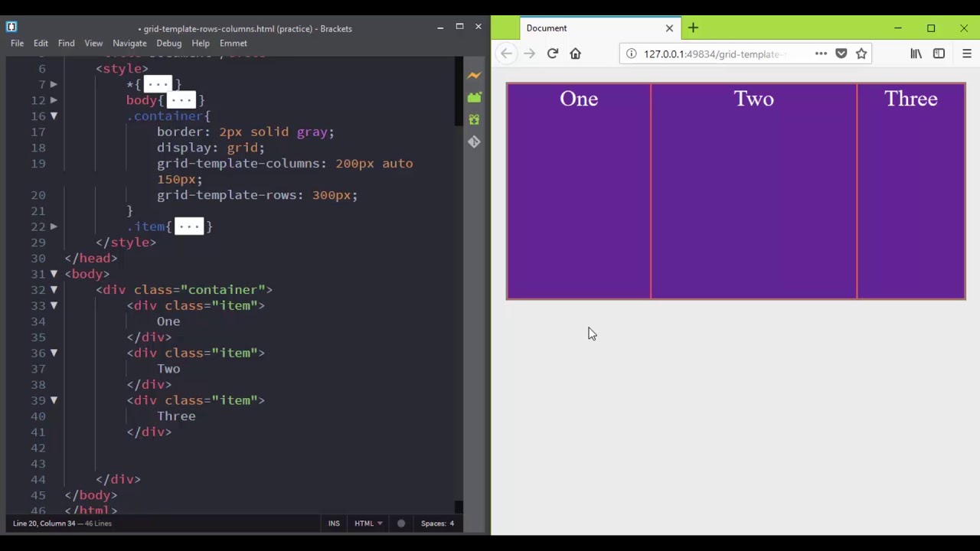Open Firefox library icon

click(x=916, y=54)
